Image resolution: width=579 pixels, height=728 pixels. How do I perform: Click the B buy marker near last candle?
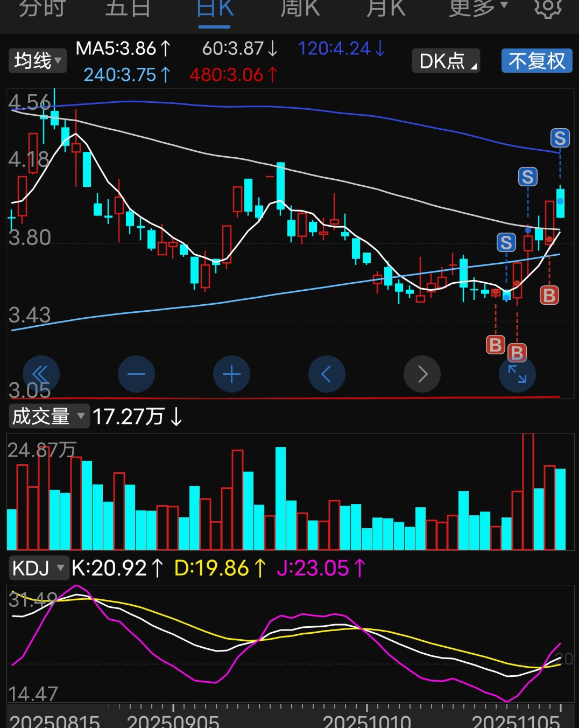[x=549, y=295]
